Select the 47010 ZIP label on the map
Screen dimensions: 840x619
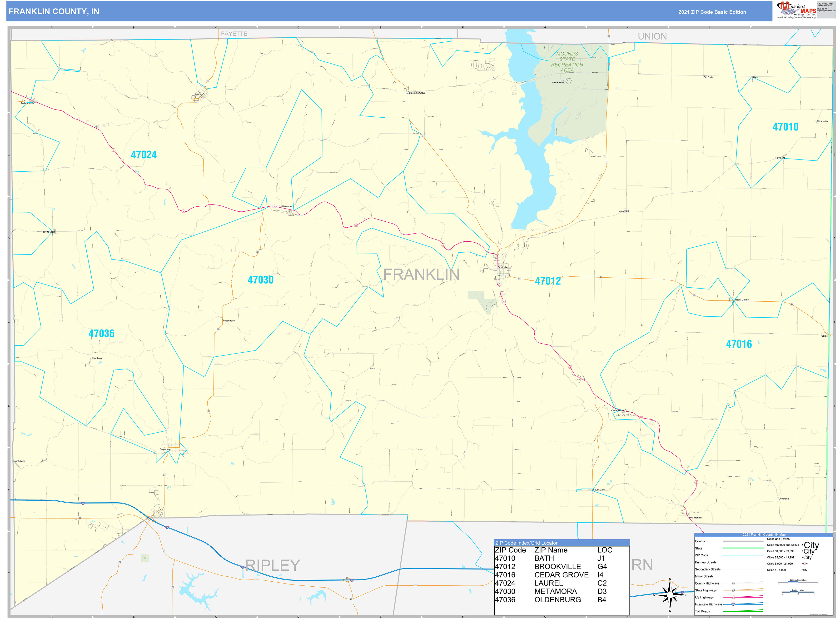pos(785,127)
